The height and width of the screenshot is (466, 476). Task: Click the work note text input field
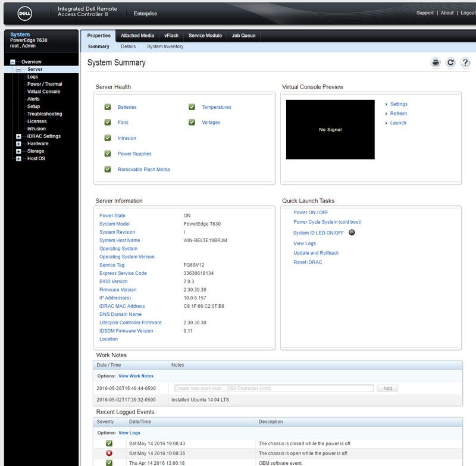(x=273, y=388)
